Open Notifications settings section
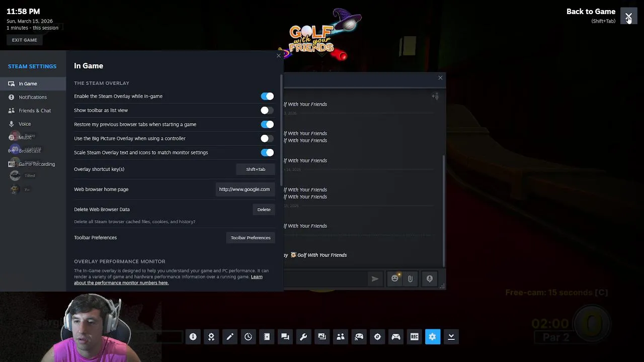This screenshot has width=644, height=362. [x=33, y=97]
